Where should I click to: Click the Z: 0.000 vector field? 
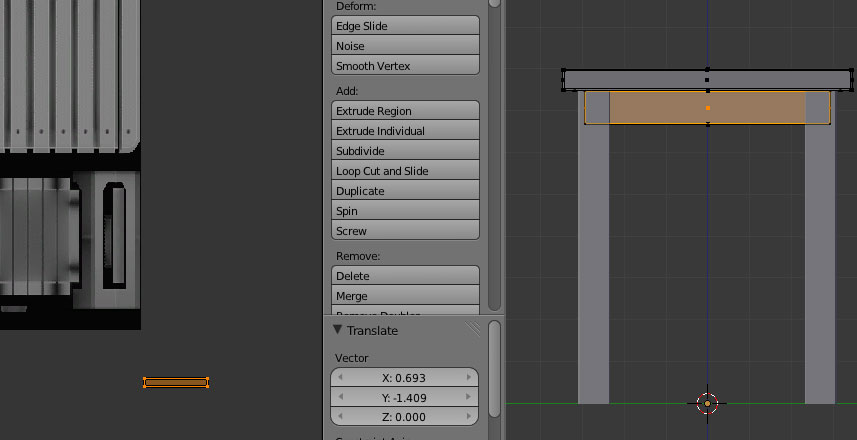(404, 416)
